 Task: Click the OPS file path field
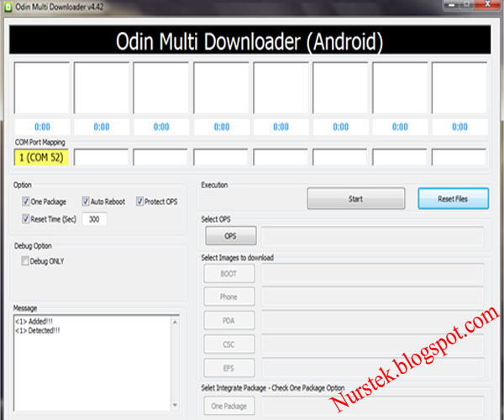tap(372, 236)
